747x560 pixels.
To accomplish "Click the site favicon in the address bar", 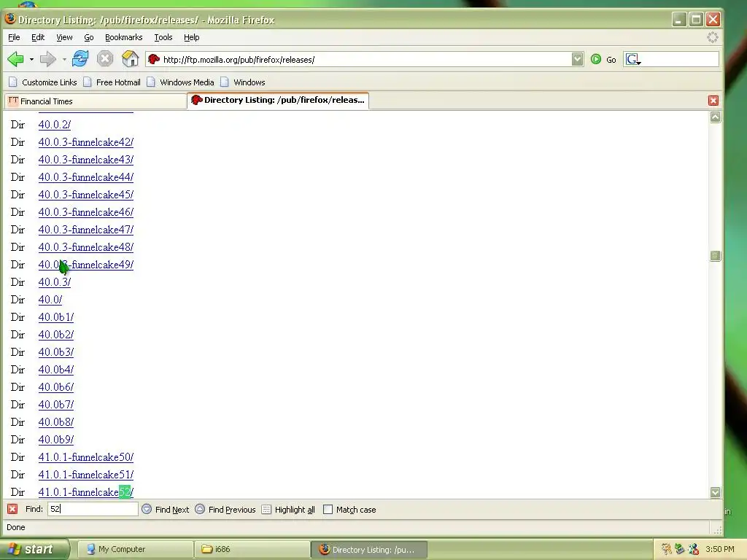I will [x=153, y=60].
